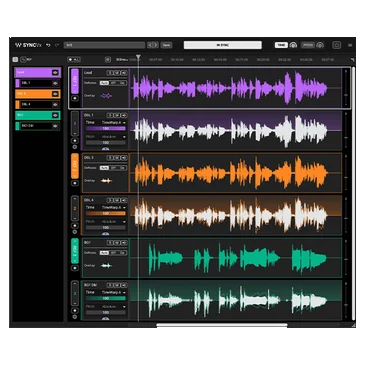Select the Lead track in sidebar
The image size is (365, 365).
[x=37, y=72]
